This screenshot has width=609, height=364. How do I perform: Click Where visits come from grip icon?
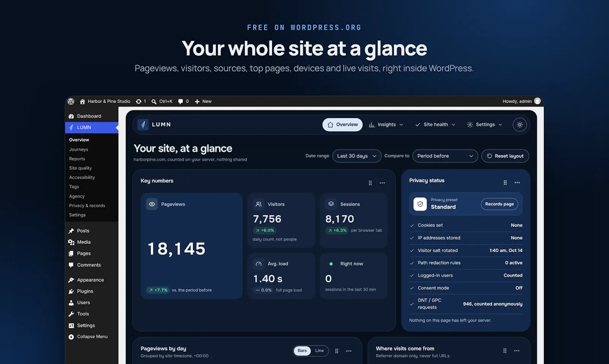point(505,351)
